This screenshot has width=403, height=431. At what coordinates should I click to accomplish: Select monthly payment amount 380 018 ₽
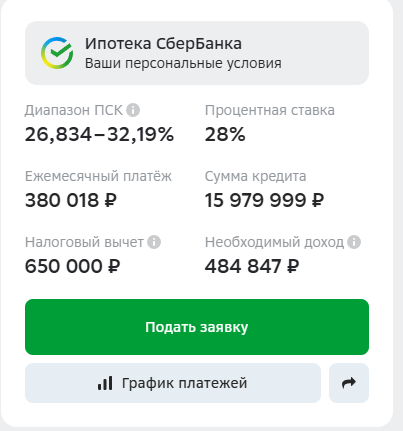71,200
